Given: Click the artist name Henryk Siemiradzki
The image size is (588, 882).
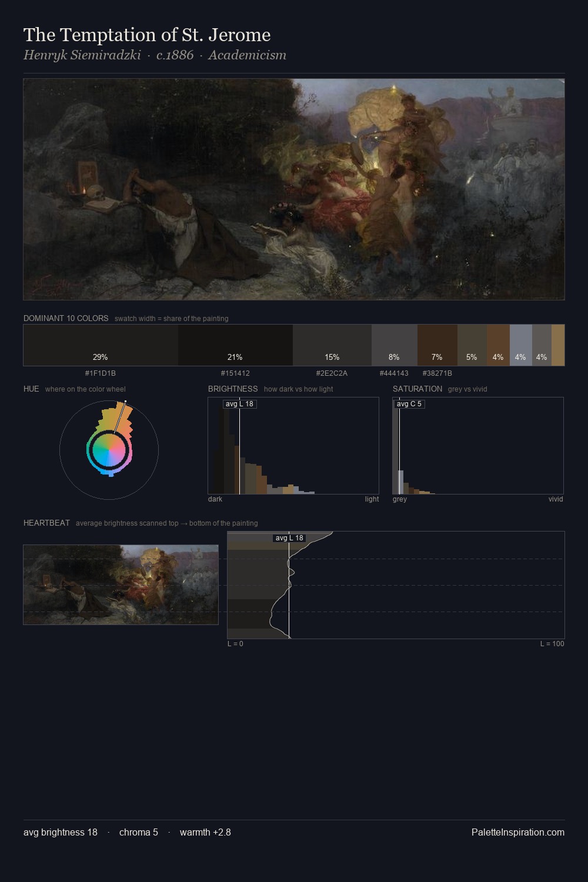Looking at the screenshot, I should pos(82,55).
